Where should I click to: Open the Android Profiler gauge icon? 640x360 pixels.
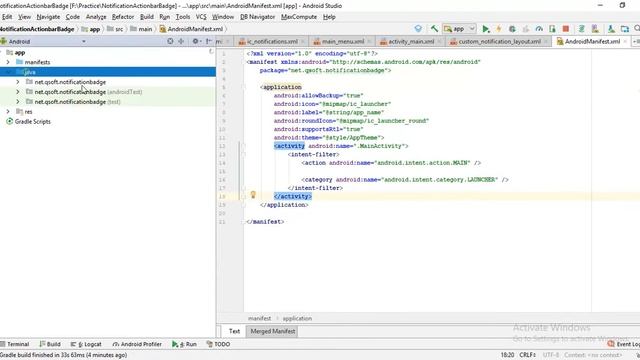pos(539,29)
